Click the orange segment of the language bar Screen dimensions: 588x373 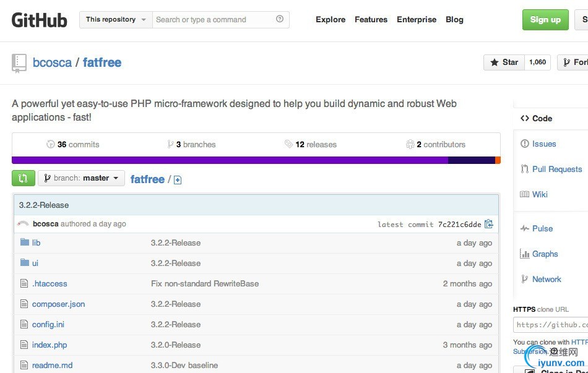(498, 160)
